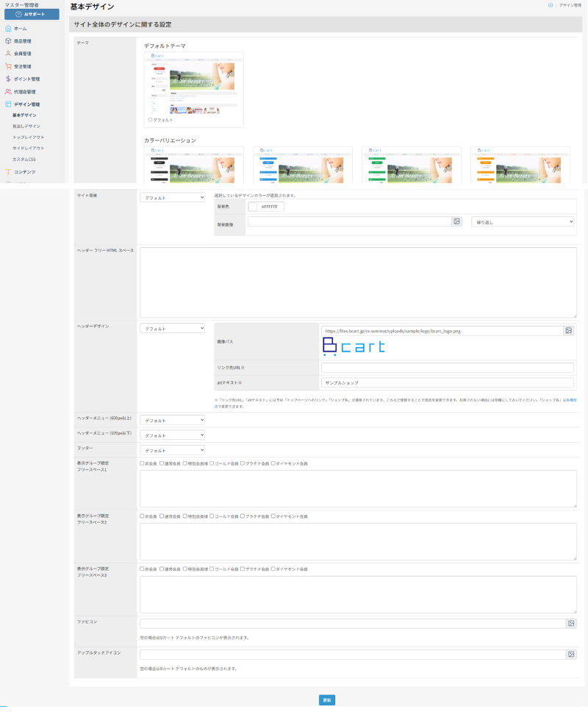
Task: Open the 繰り返し background repeat dropdown
Action: 522,221
